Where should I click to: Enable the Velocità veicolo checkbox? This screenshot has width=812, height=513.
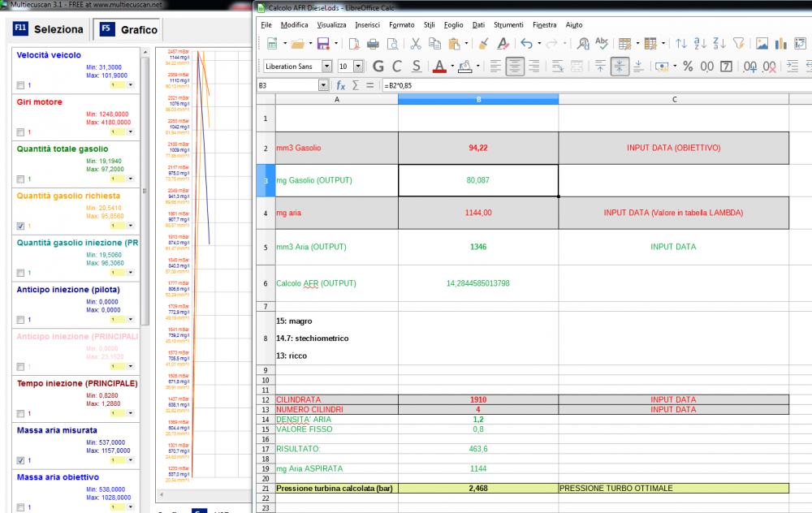pyautogui.click(x=20, y=85)
